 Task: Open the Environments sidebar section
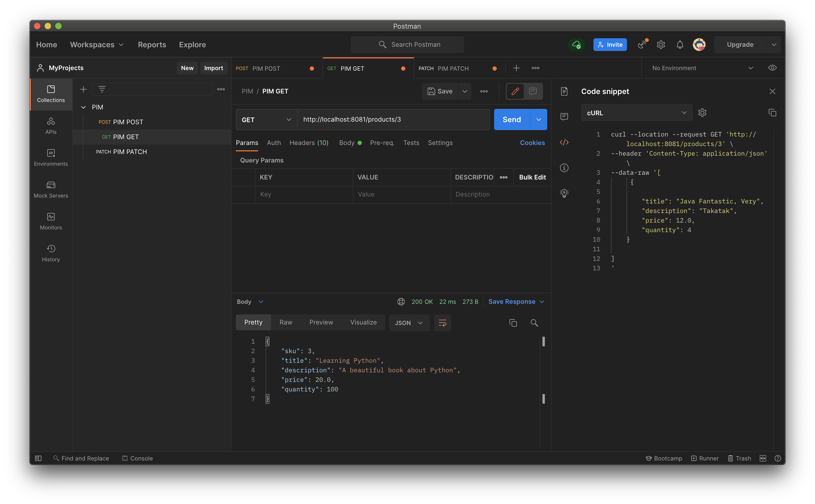pos(51,158)
